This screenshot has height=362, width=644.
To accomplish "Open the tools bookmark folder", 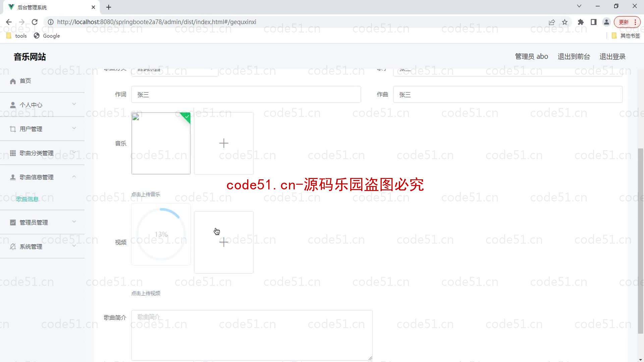I will click(x=17, y=36).
